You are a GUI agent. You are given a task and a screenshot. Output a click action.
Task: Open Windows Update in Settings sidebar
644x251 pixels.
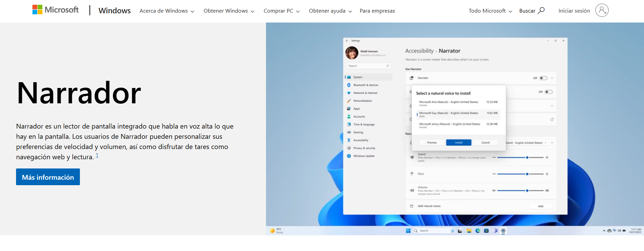coord(364,156)
